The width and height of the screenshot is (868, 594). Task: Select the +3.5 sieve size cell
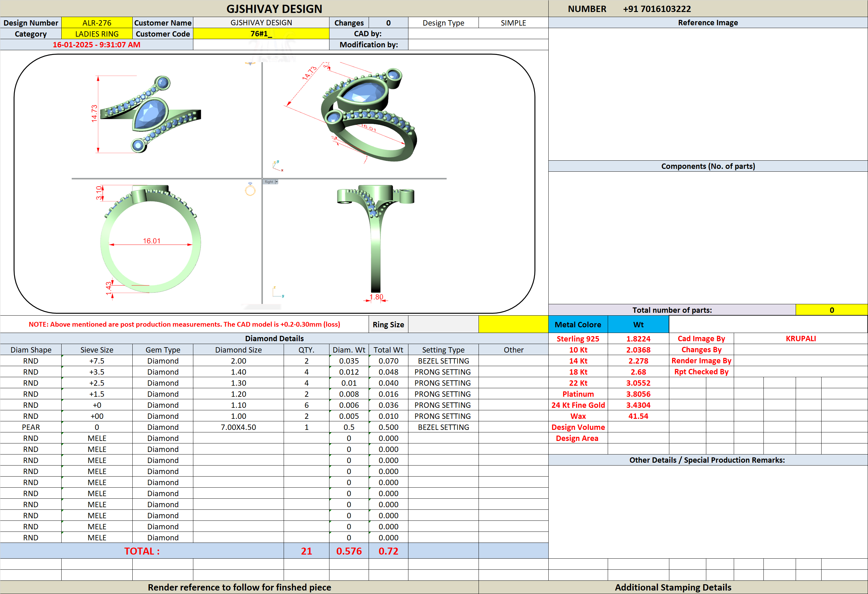point(97,372)
